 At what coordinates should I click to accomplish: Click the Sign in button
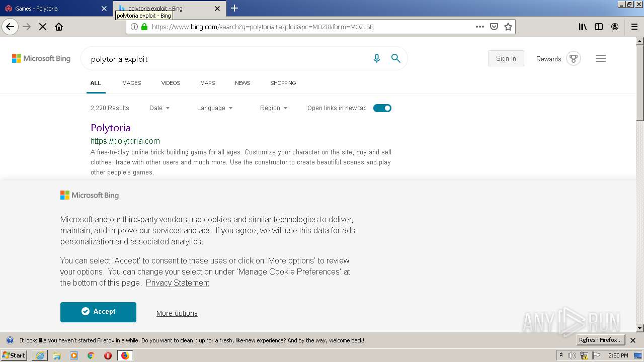506,58
